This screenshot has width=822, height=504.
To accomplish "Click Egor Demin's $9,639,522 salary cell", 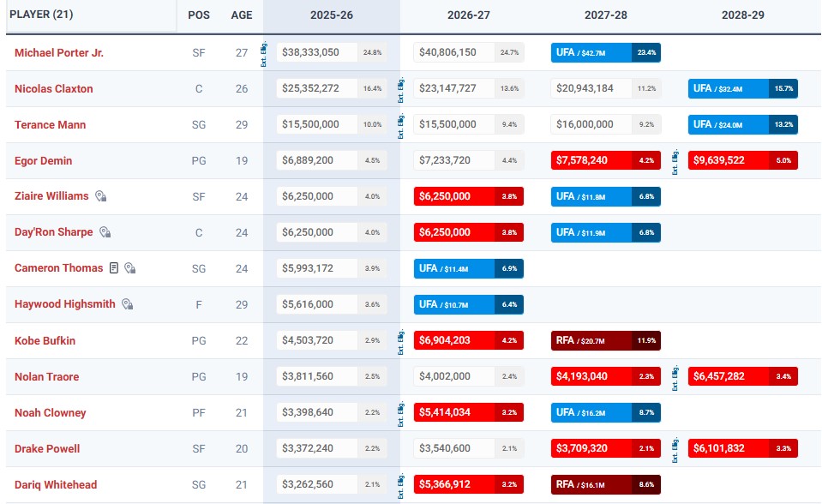I will [x=742, y=160].
